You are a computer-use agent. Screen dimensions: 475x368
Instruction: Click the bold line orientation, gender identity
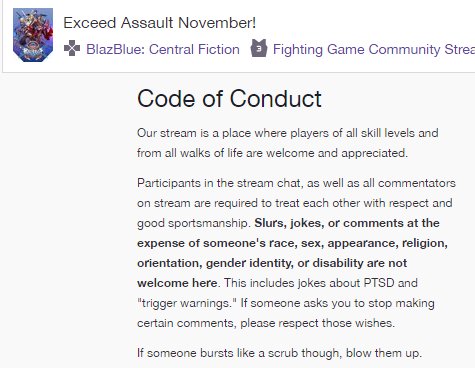pyautogui.click(x=272, y=263)
